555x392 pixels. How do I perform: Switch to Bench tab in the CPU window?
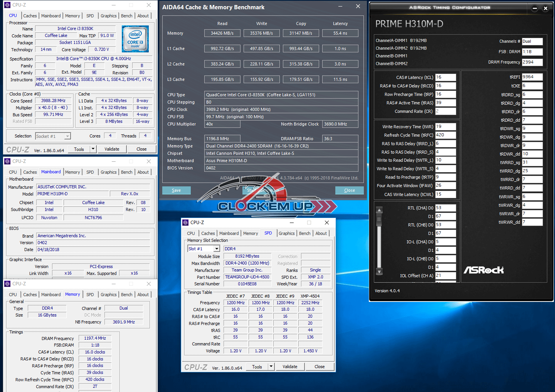(x=126, y=16)
